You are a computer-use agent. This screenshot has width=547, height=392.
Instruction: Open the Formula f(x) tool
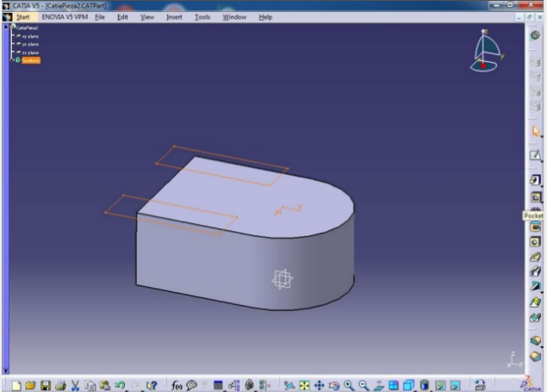[177, 385]
